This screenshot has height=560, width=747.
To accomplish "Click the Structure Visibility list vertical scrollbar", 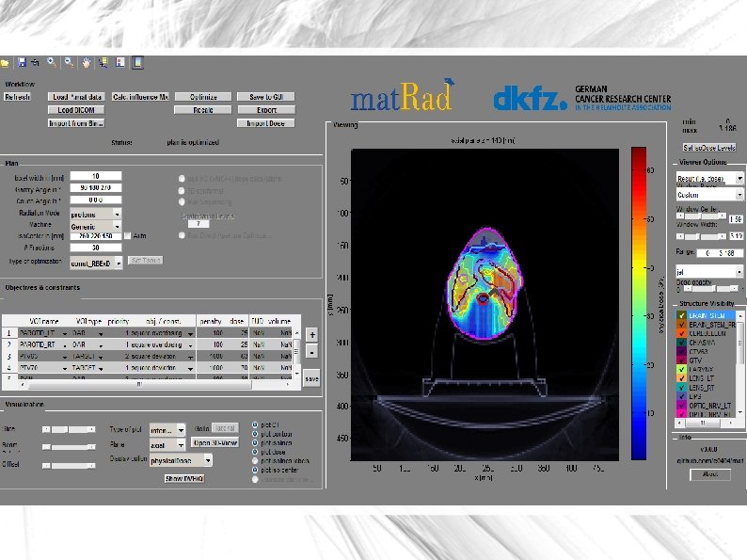I will click(x=740, y=364).
